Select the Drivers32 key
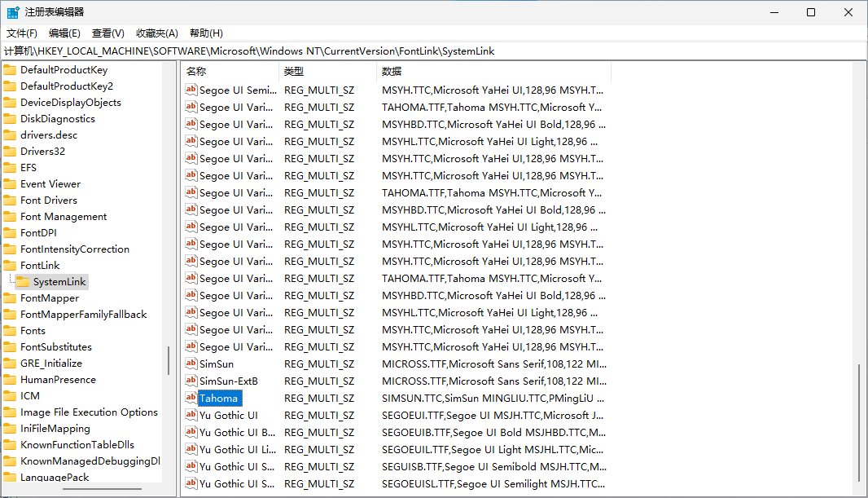868x498 pixels. point(42,152)
